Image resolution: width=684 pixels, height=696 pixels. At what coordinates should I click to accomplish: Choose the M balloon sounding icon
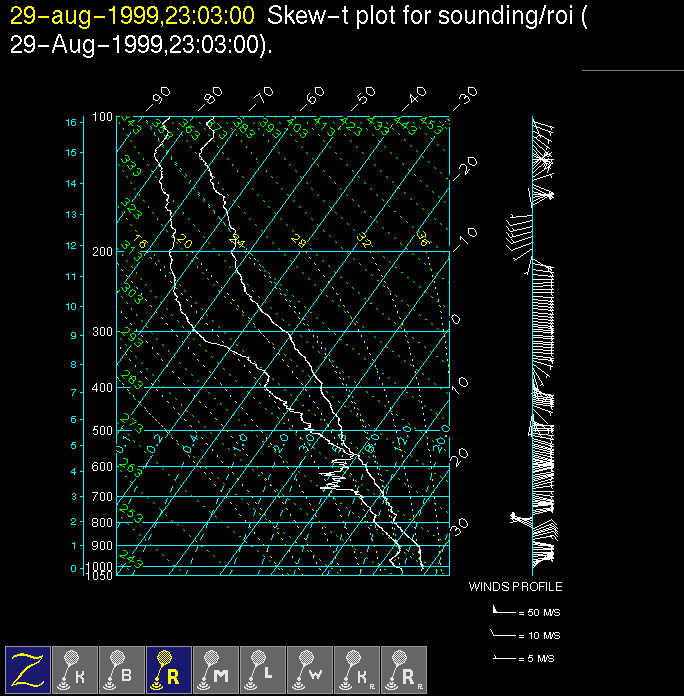(216, 669)
